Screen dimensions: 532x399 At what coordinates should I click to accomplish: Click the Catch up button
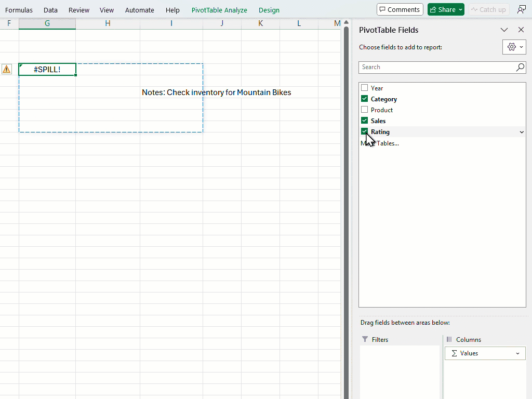pos(488,9)
